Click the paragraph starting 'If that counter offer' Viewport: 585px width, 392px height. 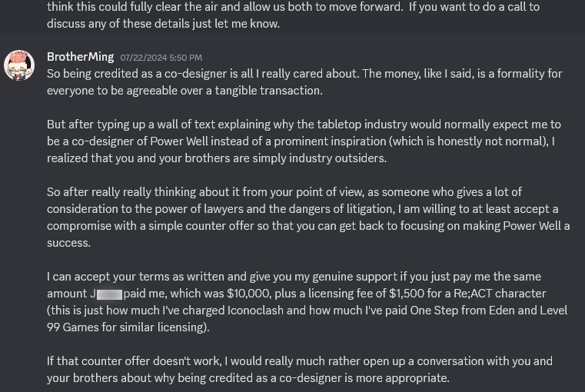(x=300, y=370)
